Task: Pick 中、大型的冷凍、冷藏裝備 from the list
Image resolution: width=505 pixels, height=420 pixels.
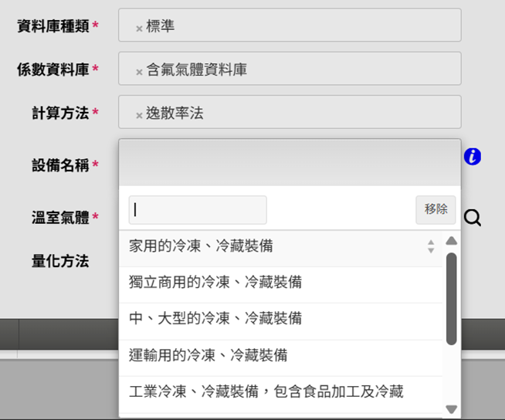Action: click(215, 318)
